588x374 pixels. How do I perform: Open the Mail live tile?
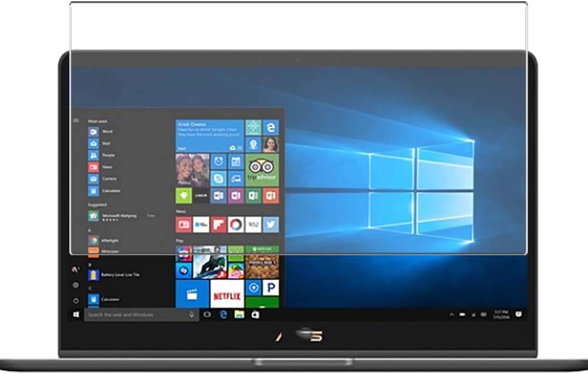(x=210, y=136)
